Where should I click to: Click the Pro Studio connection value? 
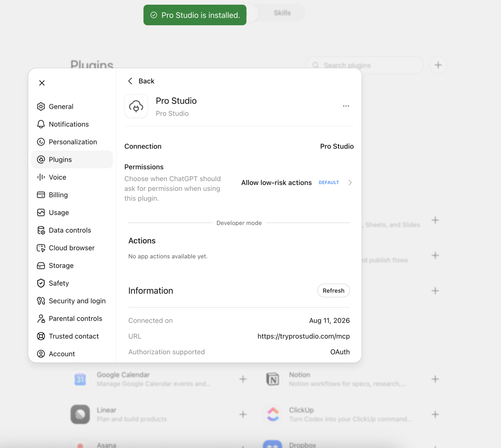(x=337, y=146)
